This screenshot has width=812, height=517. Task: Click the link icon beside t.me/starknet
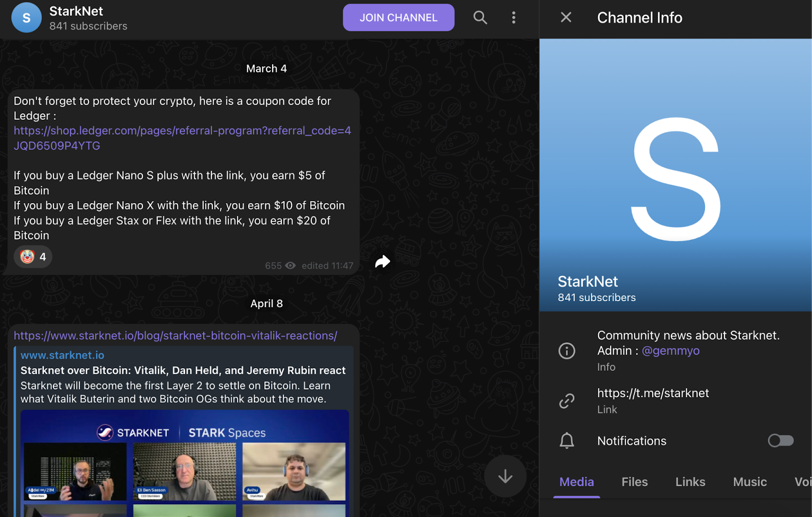click(566, 401)
